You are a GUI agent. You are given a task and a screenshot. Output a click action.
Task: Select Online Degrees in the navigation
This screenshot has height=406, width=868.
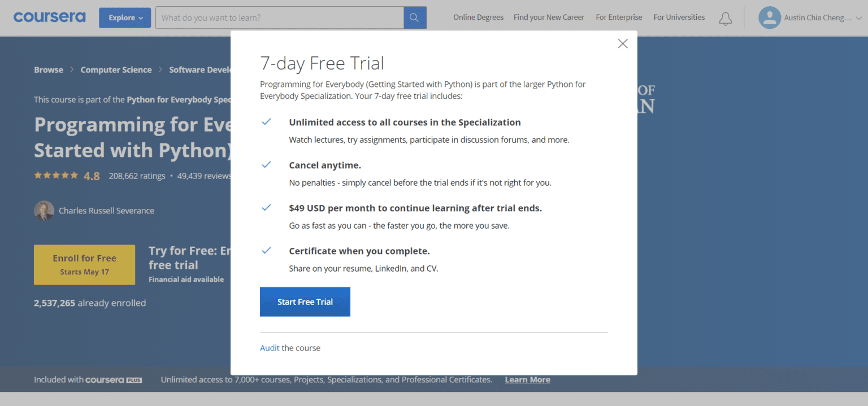[478, 18]
